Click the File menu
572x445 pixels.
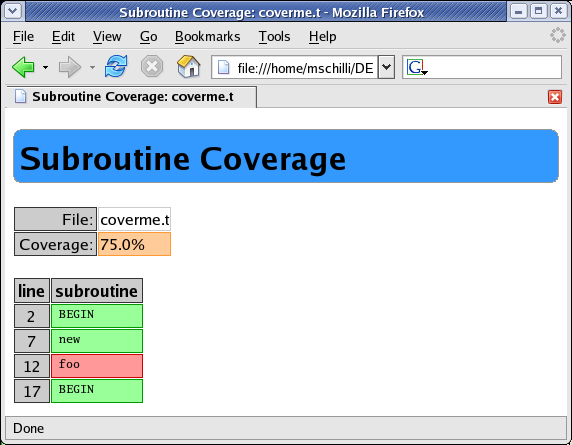(x=23, y=36)
